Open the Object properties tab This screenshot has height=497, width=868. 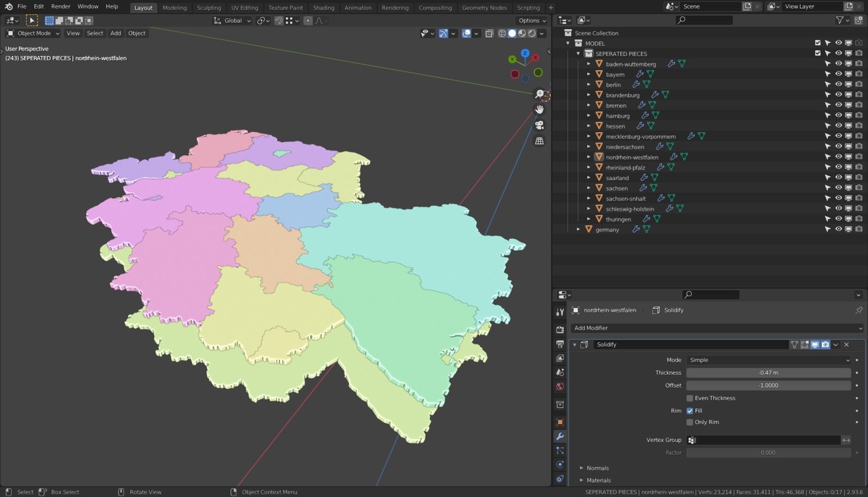560,422
